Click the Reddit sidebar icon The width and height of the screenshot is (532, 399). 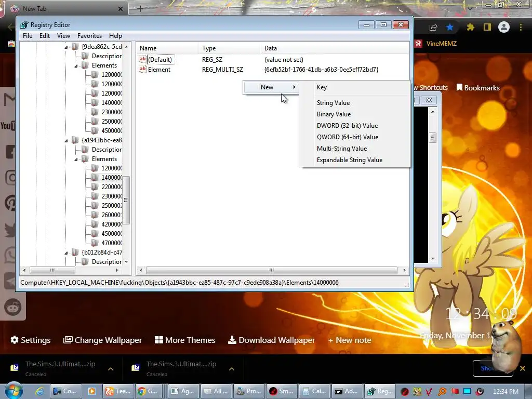12,308
